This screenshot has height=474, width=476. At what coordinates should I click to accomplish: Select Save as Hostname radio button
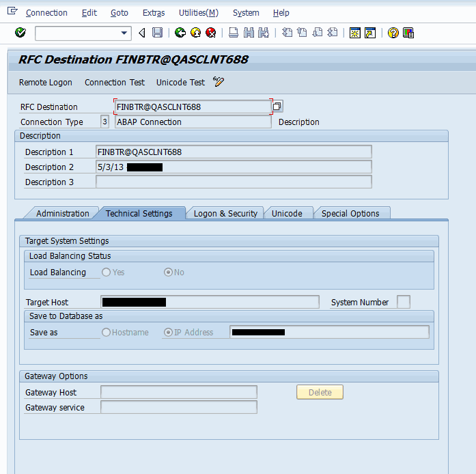point(106,332)
